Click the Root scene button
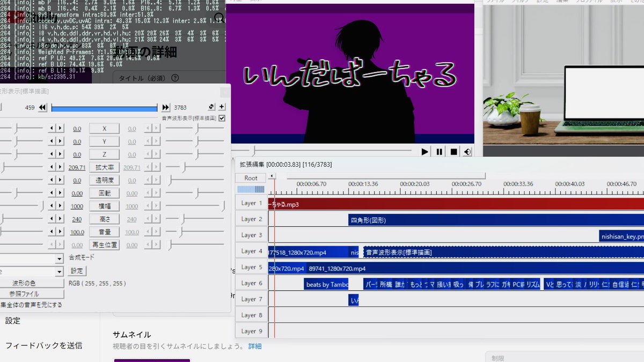 [x=251, y=178]
